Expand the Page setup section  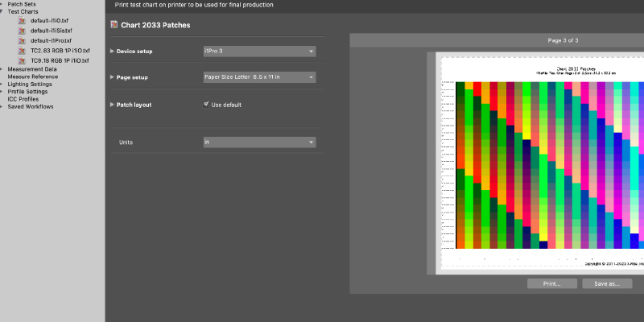[x=113, y=77]
